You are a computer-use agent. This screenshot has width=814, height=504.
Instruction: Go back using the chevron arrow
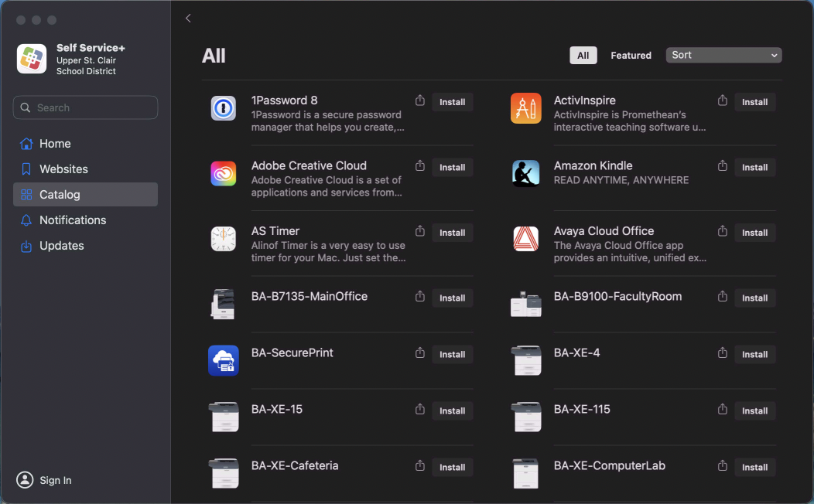tap(188, 19)
